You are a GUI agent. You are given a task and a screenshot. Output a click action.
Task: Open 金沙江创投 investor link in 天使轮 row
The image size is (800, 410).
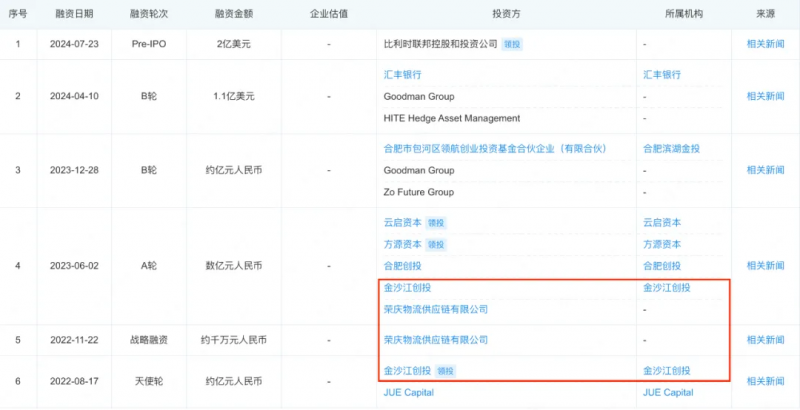pos(407,371)
